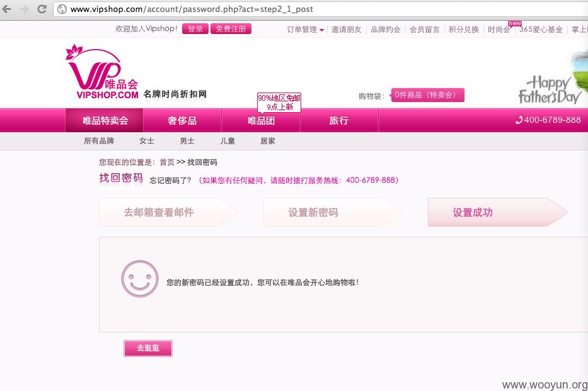Select the 旅行 main tab
The image size is (588, 391).
[339, 120]
